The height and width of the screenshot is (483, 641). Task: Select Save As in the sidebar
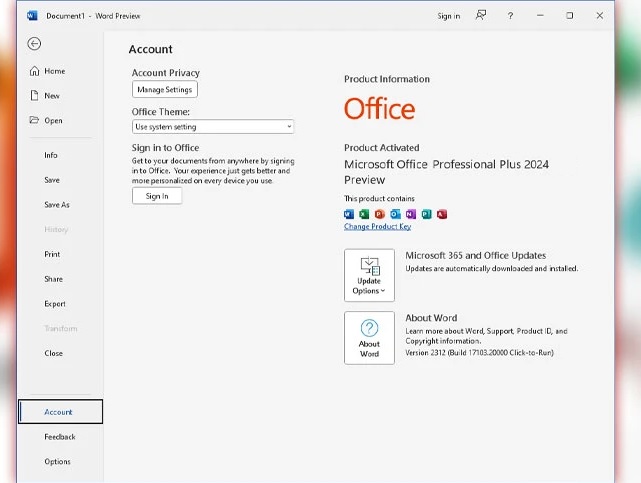coord(57,205)
